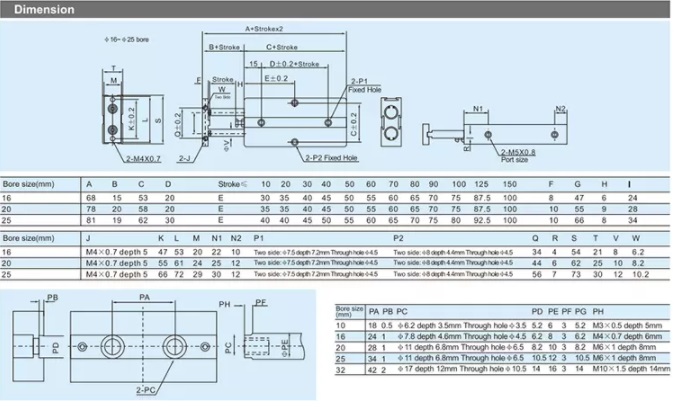Click the φ16~φ25 bore label
The width and height of the screenshot is (674, 409).
(x=127, y=40)
